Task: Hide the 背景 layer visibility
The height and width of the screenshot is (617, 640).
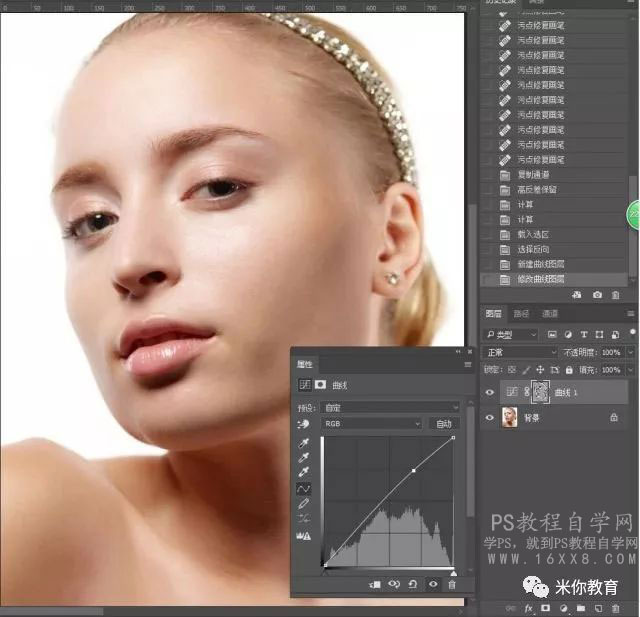Action: pyautogui.click(x=490, y=418)
